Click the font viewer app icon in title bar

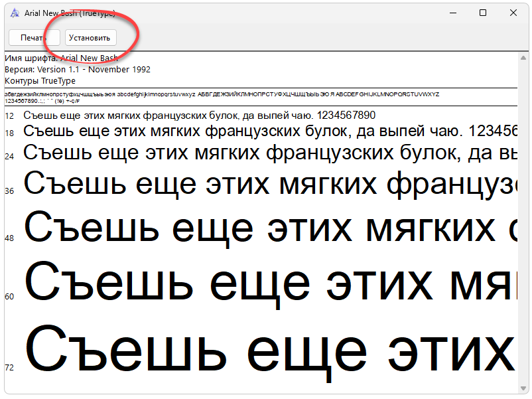coord(15,13)
